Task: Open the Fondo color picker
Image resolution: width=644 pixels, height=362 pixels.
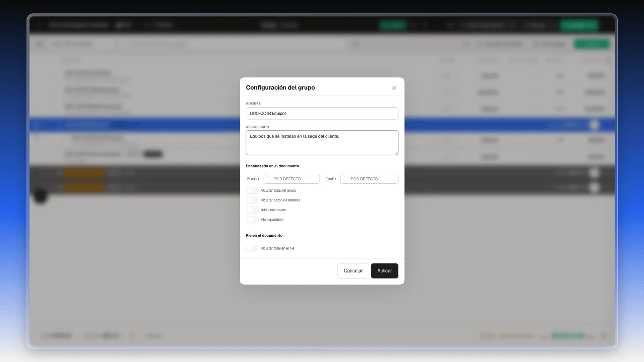Action: [x=291, y=179]
